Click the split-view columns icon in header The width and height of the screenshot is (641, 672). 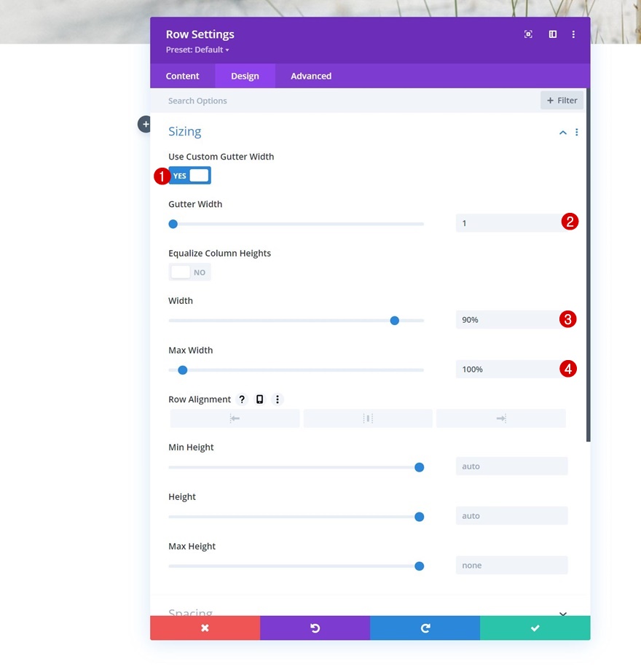click(553, 34)
